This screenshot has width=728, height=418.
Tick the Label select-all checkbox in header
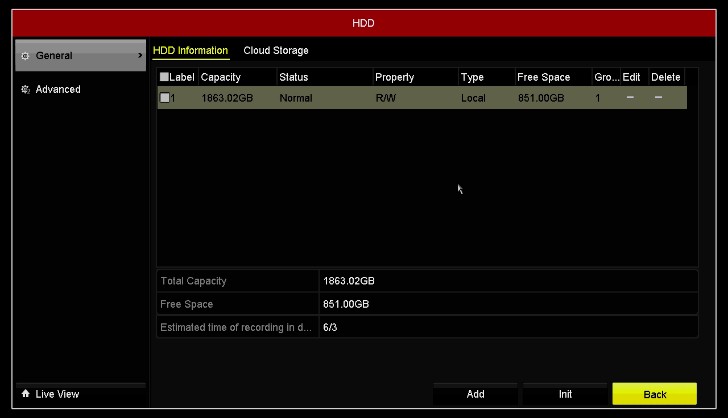(165, 77)
